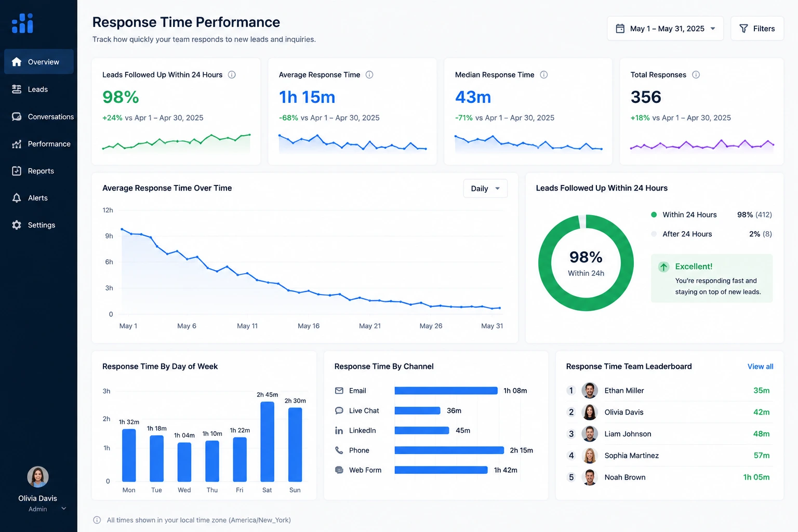Click the Leads sidebar icon
798x532 pixels.
click(17, 89)
